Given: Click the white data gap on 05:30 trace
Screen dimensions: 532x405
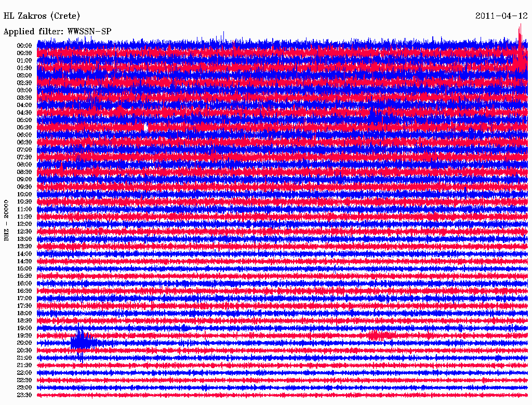Looking at the screenshot, I should (x=145, y=127).
